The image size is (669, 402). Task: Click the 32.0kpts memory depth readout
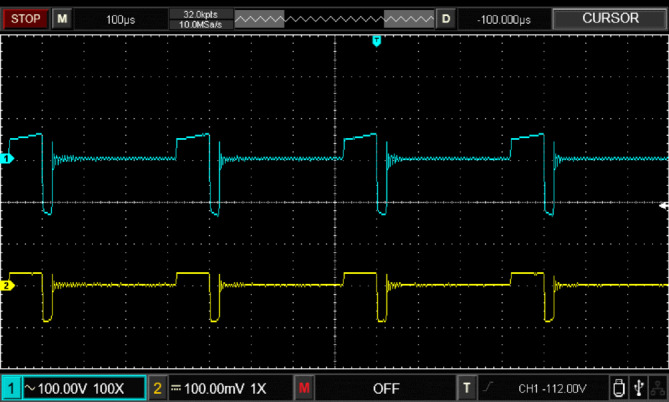click(201, 15)
